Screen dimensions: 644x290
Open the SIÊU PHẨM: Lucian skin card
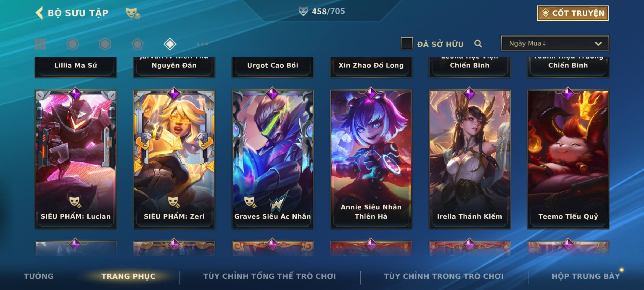pos(76,159)
